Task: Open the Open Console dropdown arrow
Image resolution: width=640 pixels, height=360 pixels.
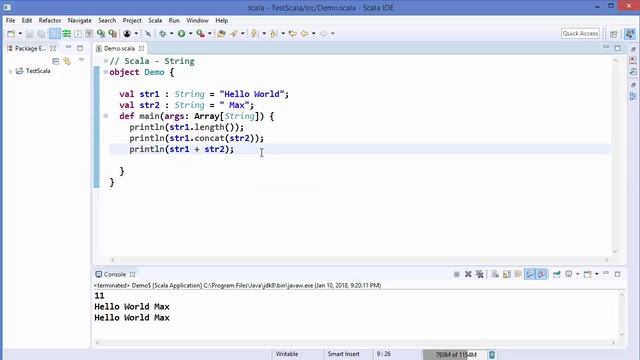Action: (x=597, y=274)
